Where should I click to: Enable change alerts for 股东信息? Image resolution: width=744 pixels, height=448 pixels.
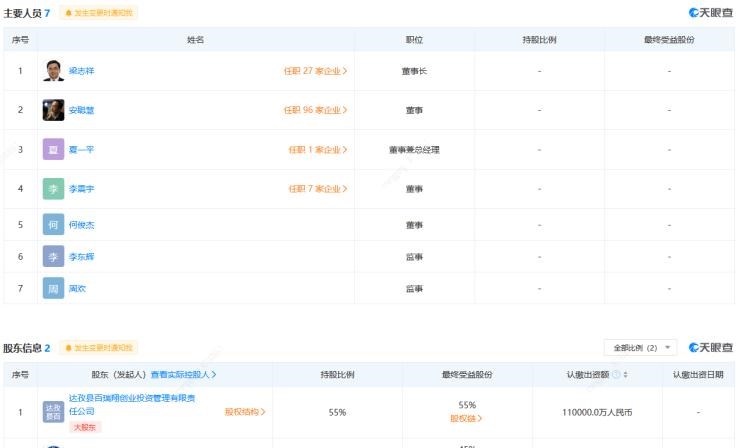[99, 348]
